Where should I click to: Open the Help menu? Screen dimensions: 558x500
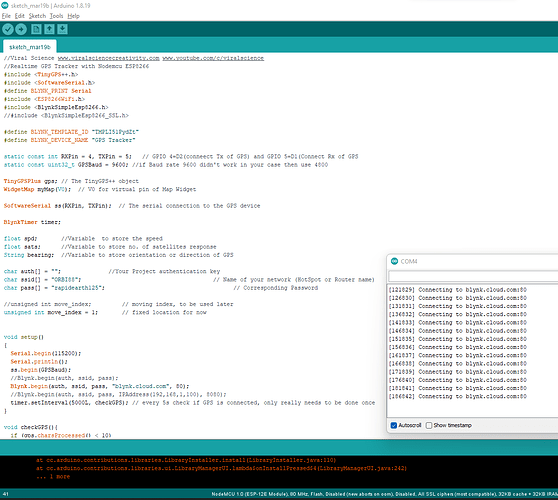74,16
